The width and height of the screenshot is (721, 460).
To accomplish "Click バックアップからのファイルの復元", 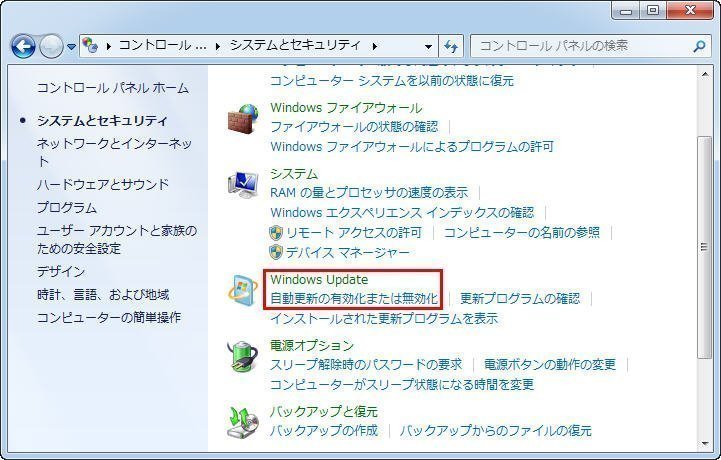I will point(495,431).
